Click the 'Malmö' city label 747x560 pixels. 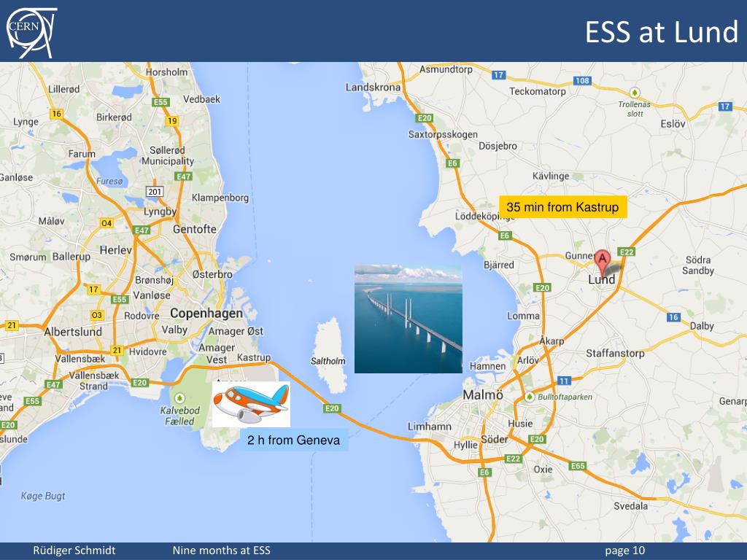(483, 394)
